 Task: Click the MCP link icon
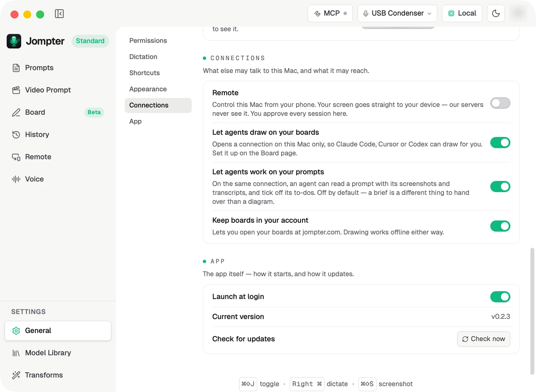point(317,13)
